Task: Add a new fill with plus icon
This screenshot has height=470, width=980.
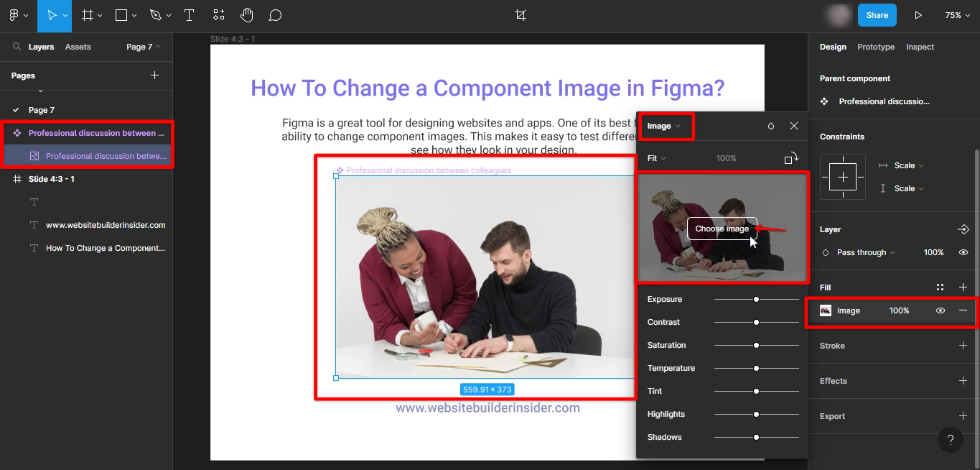Action: (x=963, y=287)
